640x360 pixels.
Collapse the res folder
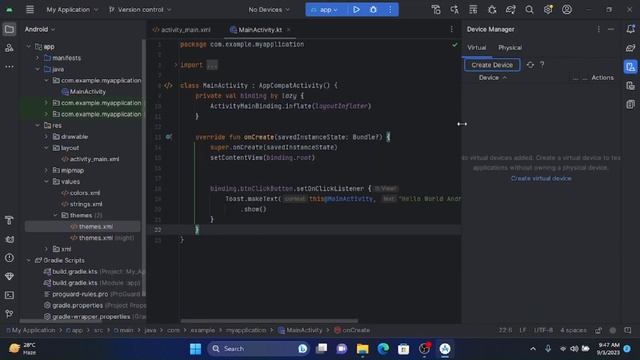coord(38,125)
